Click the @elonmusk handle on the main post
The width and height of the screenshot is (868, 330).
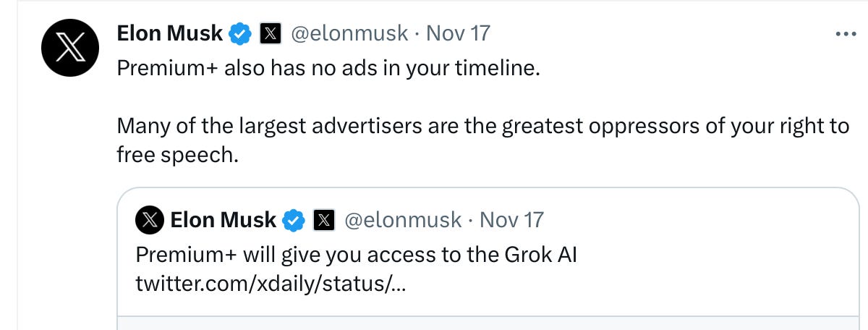[349, 33]
